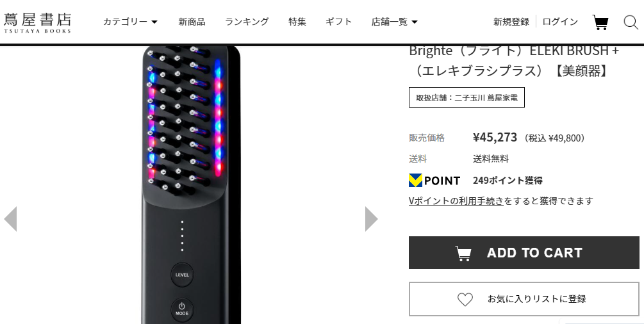Viewport: 644px width, 324px height.
Task: Click the ADD TO CART button
Action: click(x=524, y=252)
